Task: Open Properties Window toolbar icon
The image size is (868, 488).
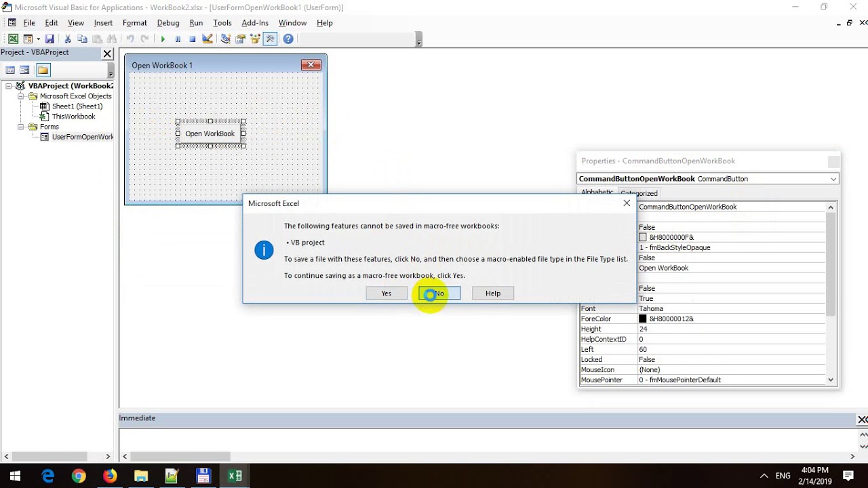Action: click(x=241, y=39)
